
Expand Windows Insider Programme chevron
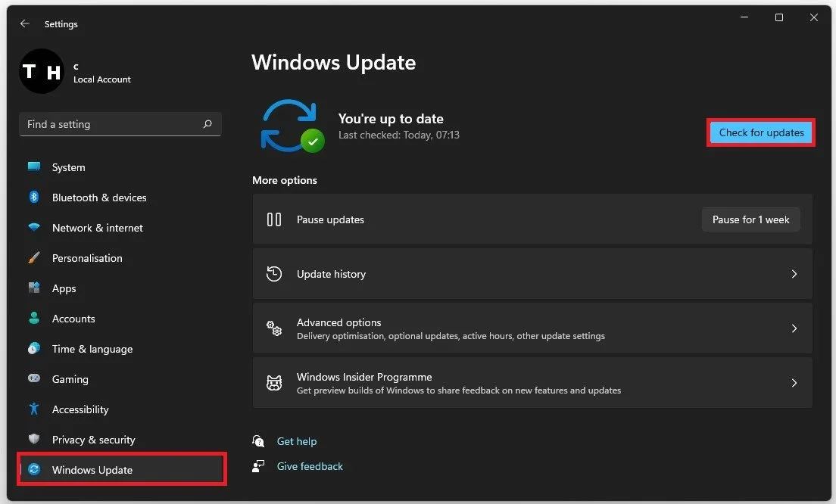[x=794, y=382]
